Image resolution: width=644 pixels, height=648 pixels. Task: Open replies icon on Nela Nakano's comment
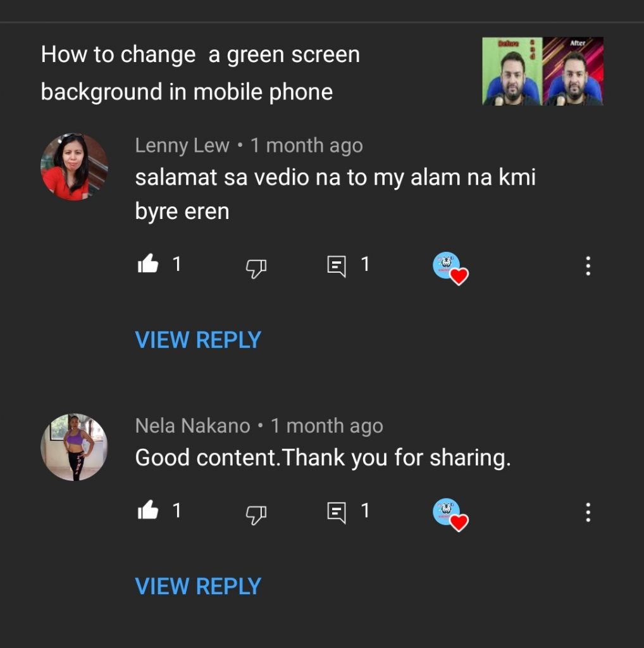tap(337, 513)
